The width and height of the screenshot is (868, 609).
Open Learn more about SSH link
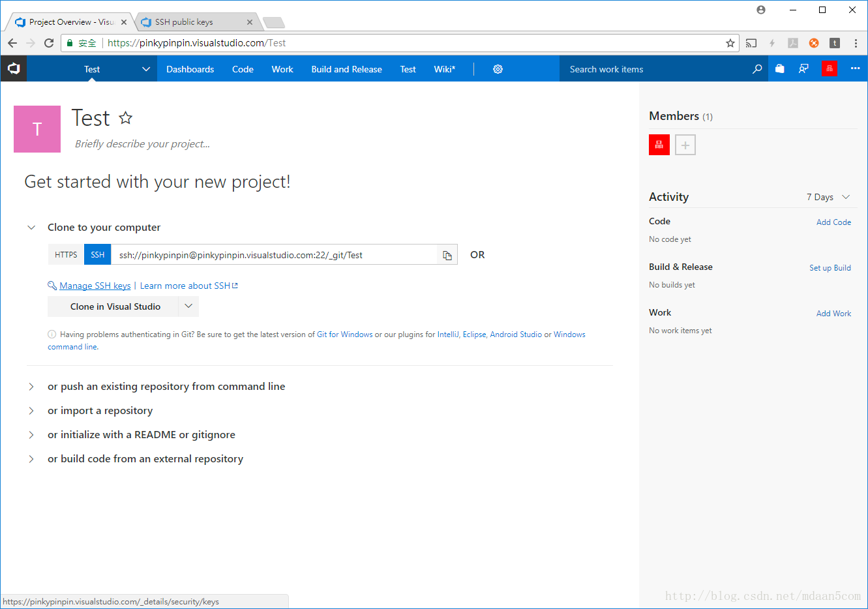[189, 286]
